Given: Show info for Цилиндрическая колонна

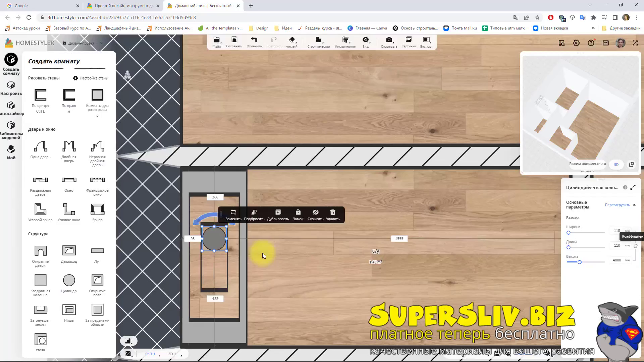Looking at the screenshot, I should click(x=625, y=187).
